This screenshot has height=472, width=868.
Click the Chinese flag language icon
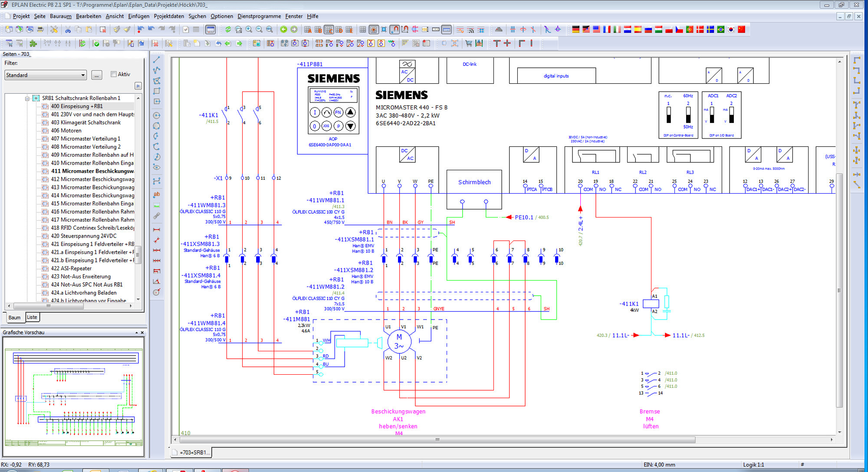742,30
